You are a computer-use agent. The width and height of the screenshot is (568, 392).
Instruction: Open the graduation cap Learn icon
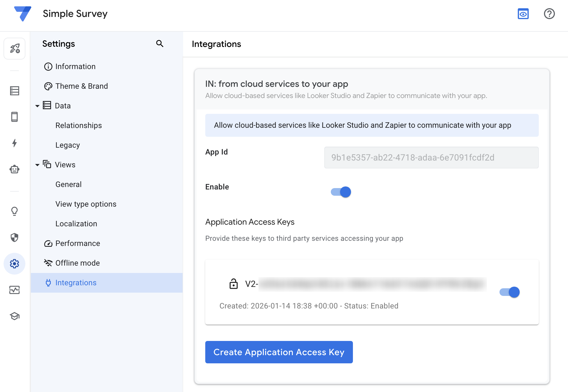(14, 316)
